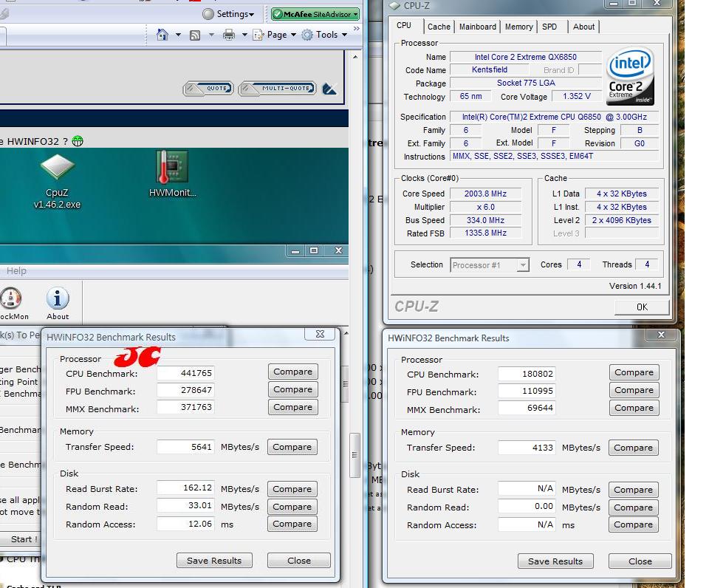
Task: Click the Print icon in browser toolbar
Action: pos(229,35)
